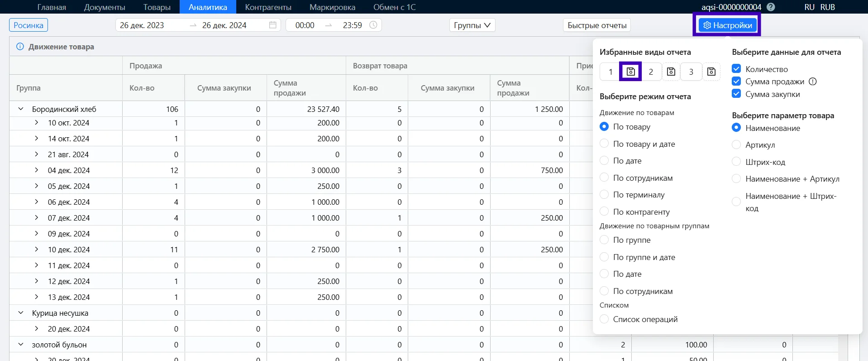Expand the 10 окт. 2024 row
Screen dimensions: 868x361
37,122
